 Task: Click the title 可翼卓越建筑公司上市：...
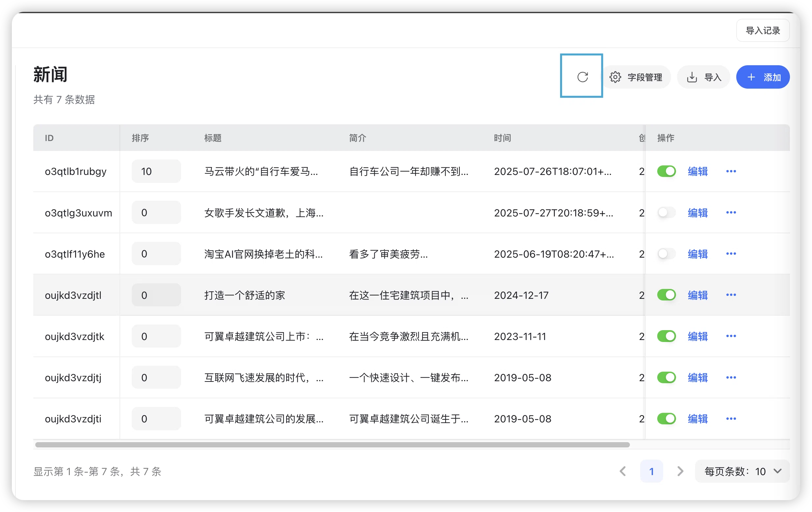tap(264, 336)
